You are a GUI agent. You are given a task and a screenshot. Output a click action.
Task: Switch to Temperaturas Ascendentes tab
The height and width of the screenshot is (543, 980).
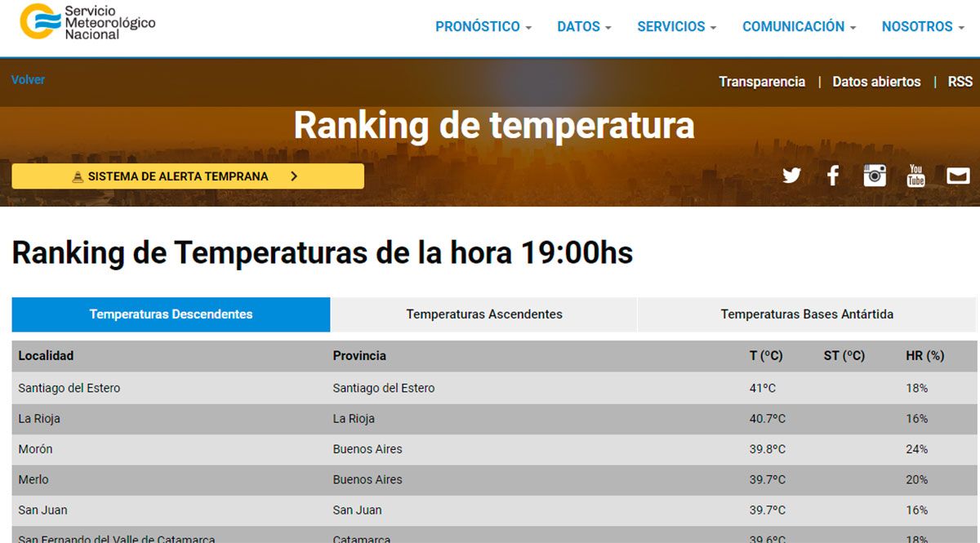pos(483,314)
